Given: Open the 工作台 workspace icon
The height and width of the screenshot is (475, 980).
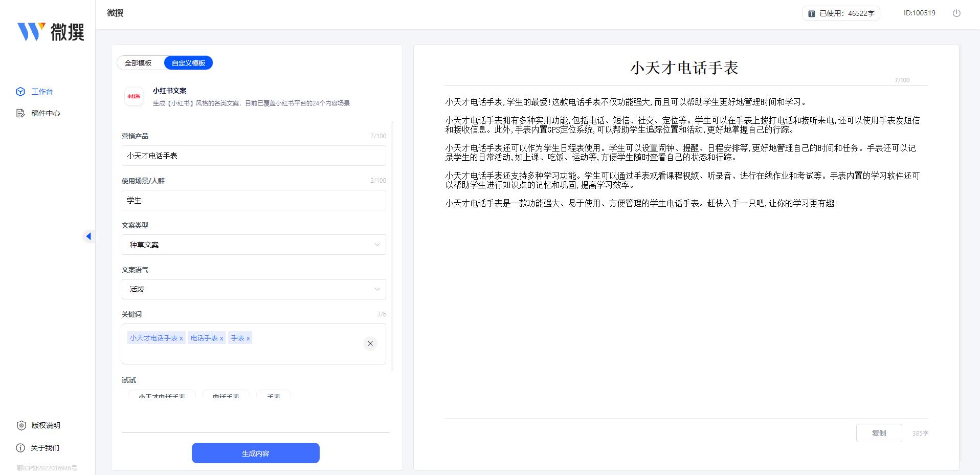Looking at the screenshot, I should tap(20, 92).
